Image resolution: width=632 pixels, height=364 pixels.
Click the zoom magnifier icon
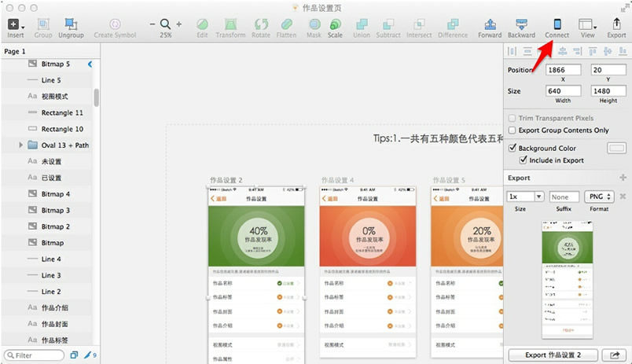pos(165,24)
